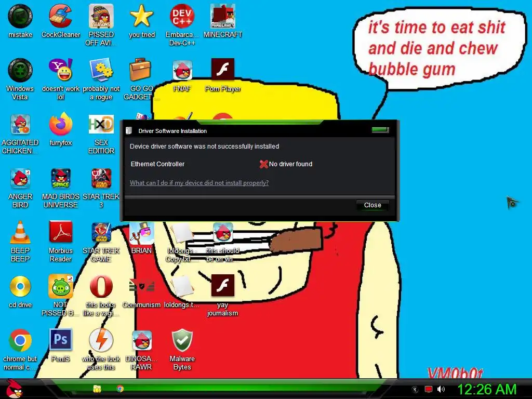Open the FNAF desktop icon

click(x=182, y=71)
